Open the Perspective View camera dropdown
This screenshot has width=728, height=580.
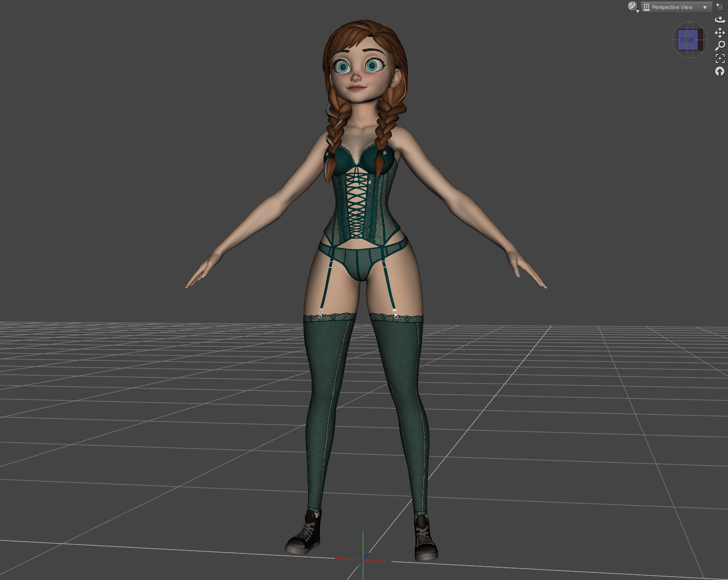(x=676, y=7)
